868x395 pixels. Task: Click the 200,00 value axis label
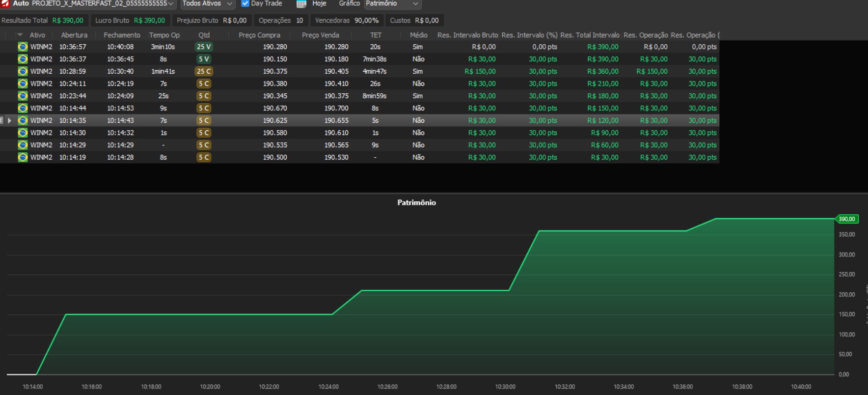tap(847, 294)
